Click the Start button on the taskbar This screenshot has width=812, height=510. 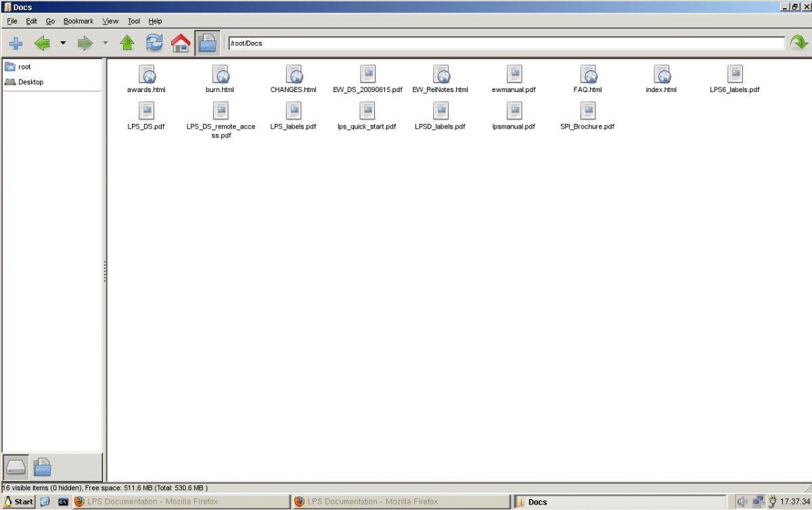pyautogui.click(x=19, y=502)
